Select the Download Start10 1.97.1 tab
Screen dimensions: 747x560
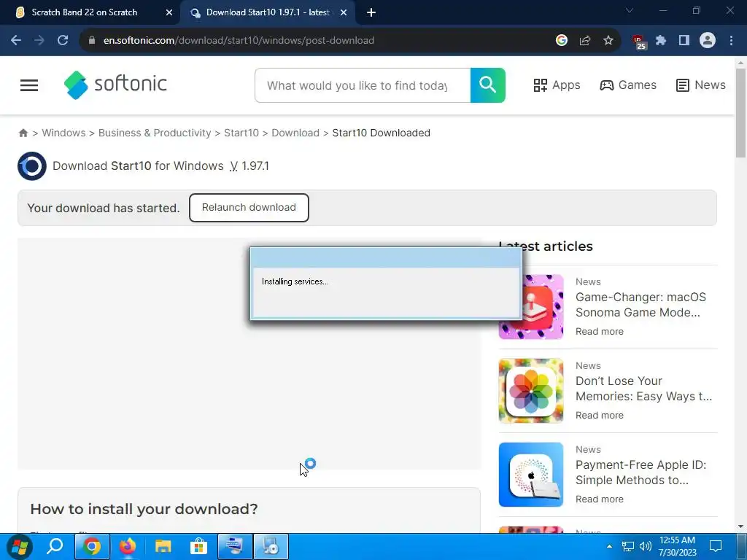coord(268,12)
